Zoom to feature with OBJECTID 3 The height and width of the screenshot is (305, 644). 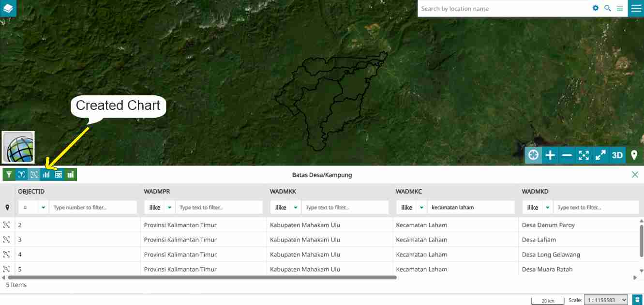pos(7,240)
